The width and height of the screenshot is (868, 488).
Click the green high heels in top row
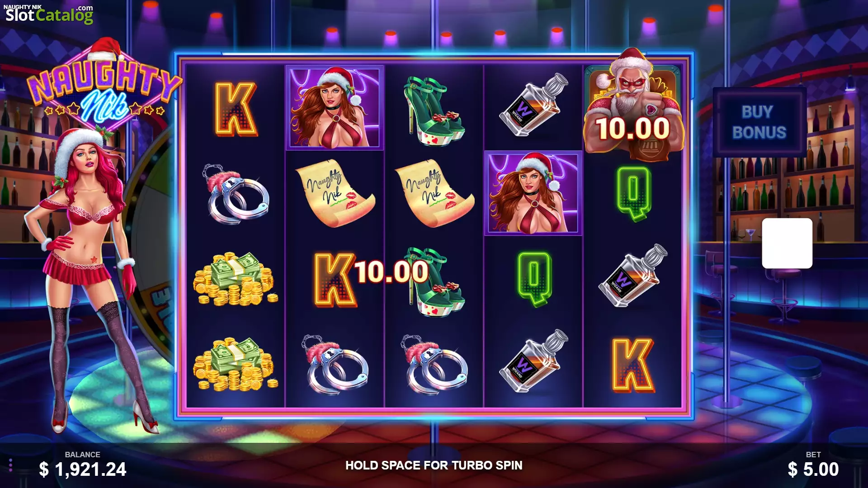point(434,110)
